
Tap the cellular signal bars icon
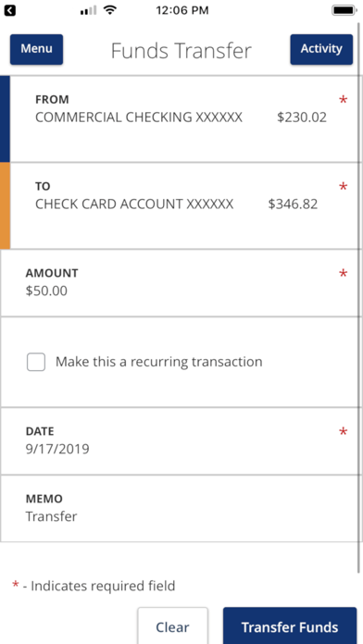tap(88, 11)
